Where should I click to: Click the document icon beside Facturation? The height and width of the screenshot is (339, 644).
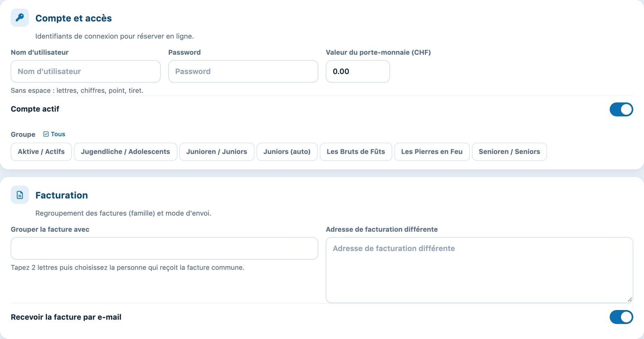[20, 195]
